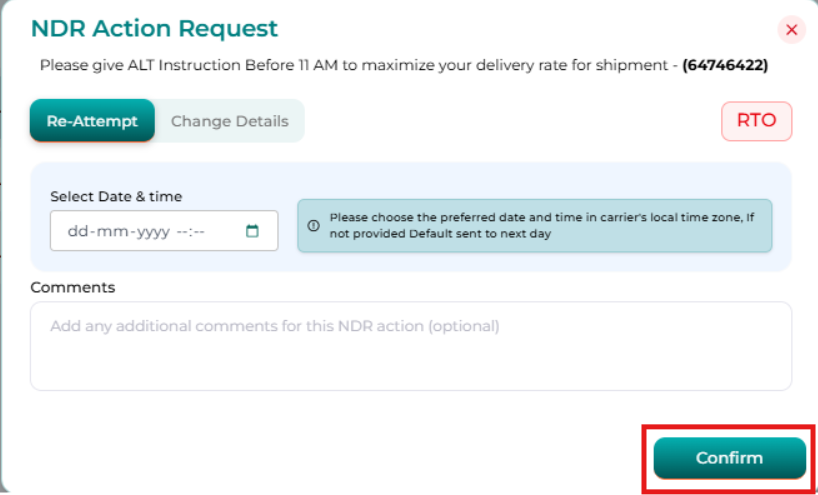Switch to the Change Details tab

229,121
